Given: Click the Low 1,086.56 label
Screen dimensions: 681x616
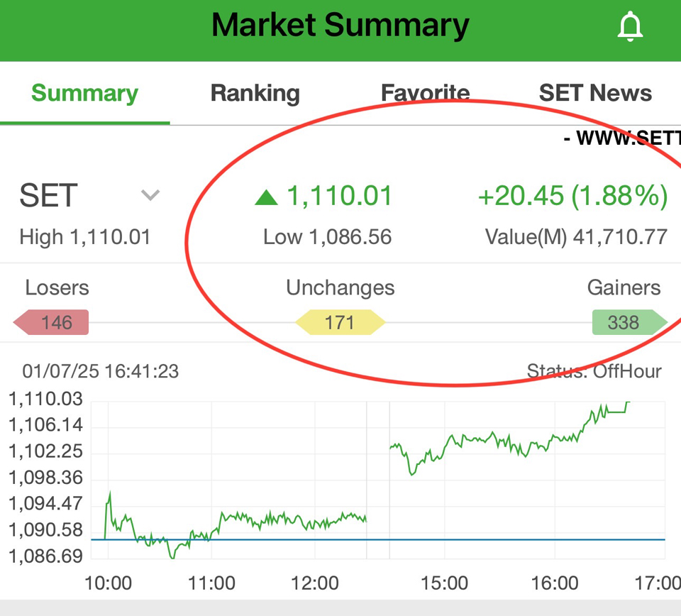Looking at the screenshot, I should coord(328,238).
